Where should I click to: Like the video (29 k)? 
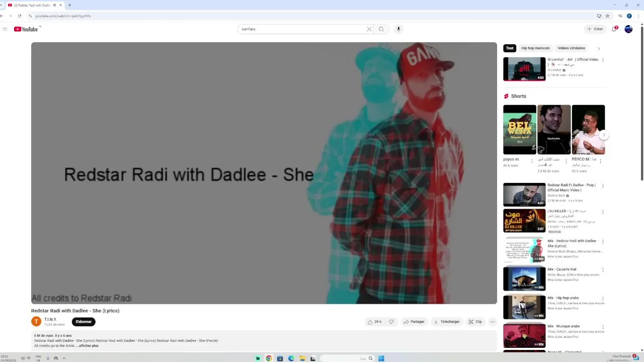[374, 322]
